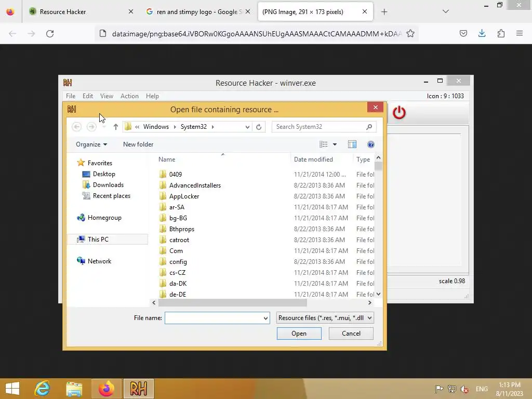Expand the address path history dropdown
Image resolution: width=532 pixels, height=399 pixels.
point(248,127)
